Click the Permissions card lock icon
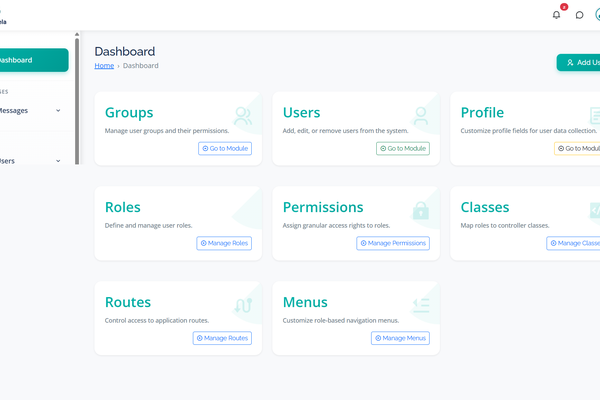600x400 pixels. (421, 211)
